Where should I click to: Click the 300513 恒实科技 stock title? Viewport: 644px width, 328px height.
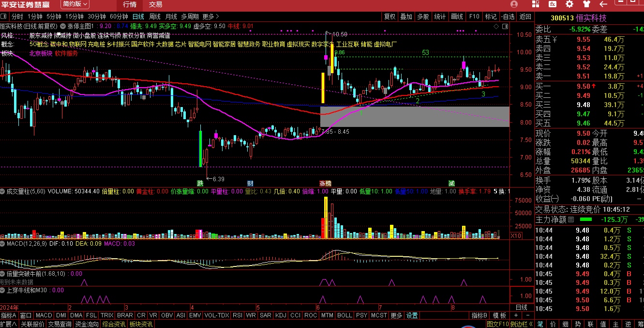tap(579, 18)
